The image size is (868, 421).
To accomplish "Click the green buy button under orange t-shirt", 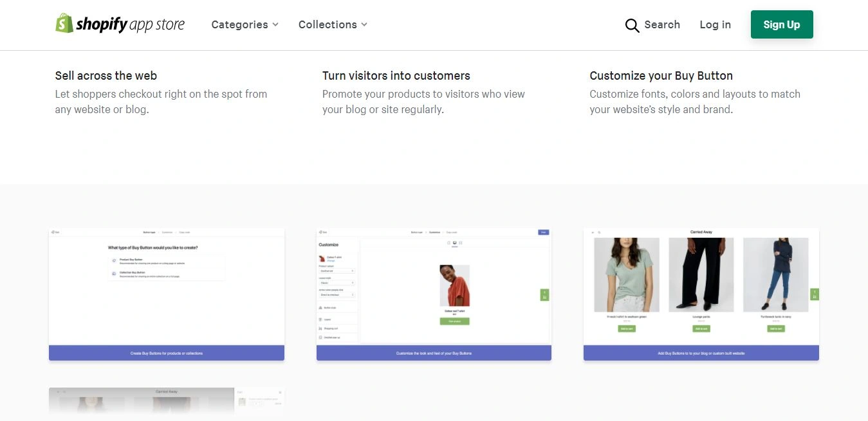I will click(455, 321).
